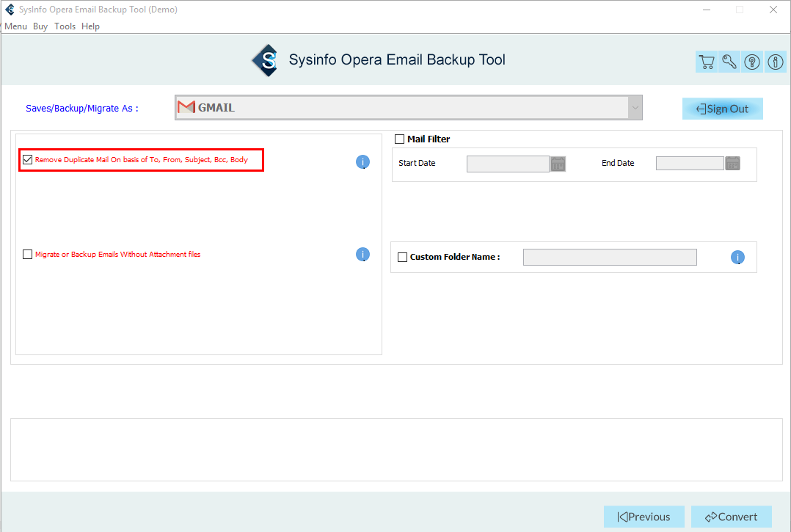
Task: Click the SysInfo app icon in title bar
Action: (10, 10)
